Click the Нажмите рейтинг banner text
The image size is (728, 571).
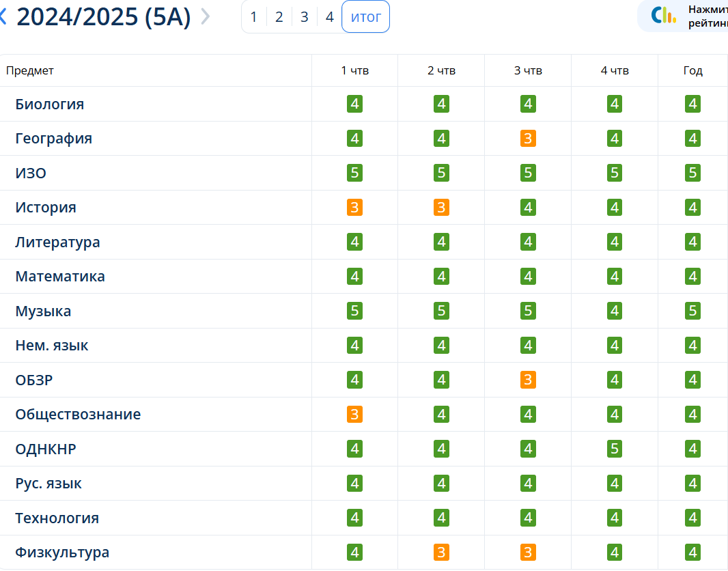point(708,16)
